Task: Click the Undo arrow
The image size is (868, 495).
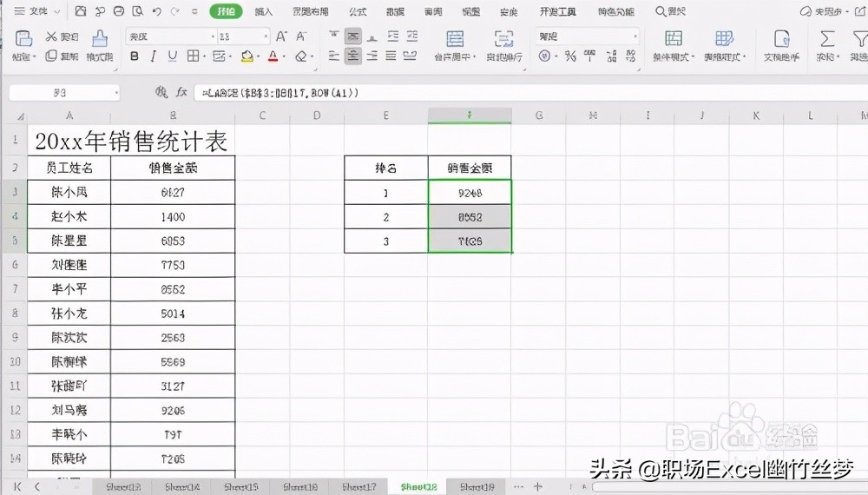Action: click(x=157, y=11)
